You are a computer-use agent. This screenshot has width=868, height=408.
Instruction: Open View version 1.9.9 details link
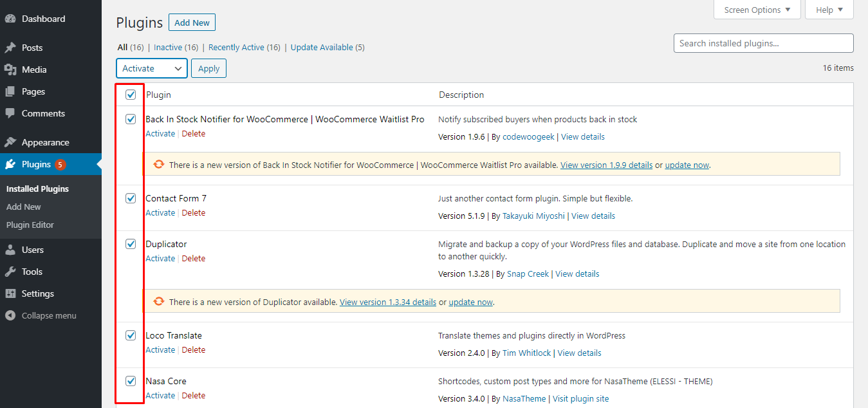[606, 165]
